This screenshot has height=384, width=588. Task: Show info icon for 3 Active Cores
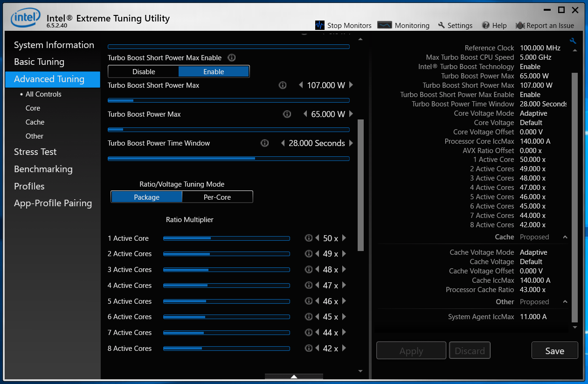[308, 270]
